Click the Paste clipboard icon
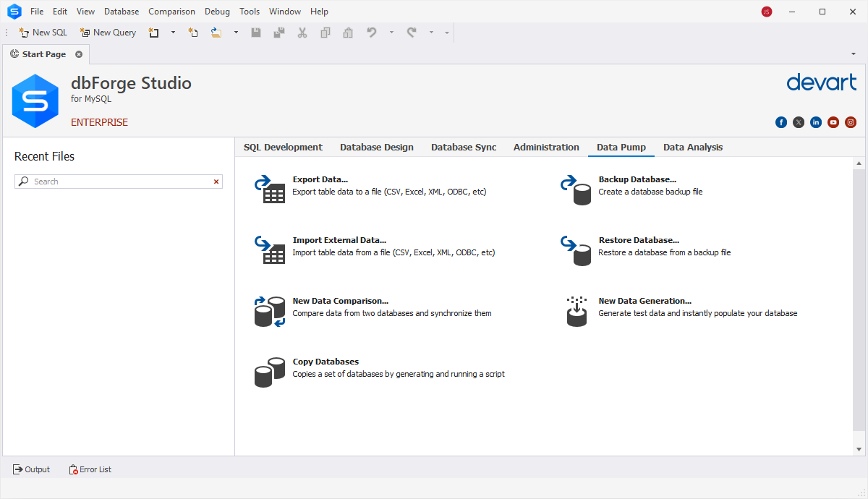The image size is (868, 499). (348, 33)
